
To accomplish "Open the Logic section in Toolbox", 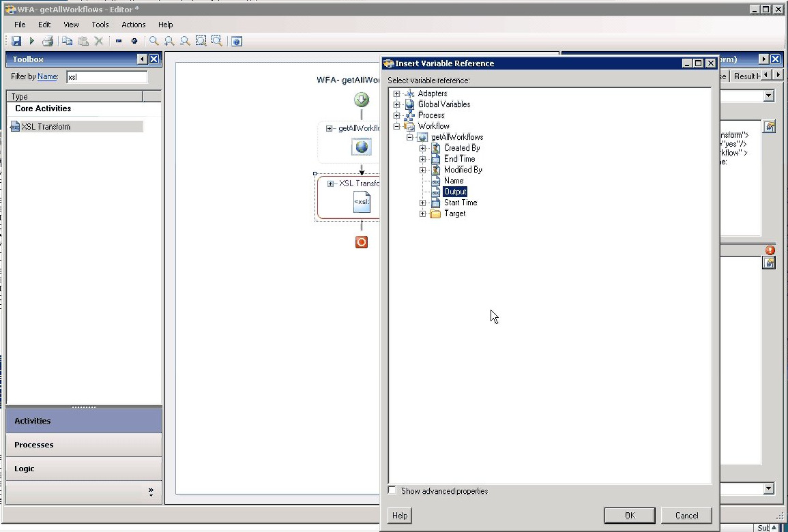I will pos(84,468).
